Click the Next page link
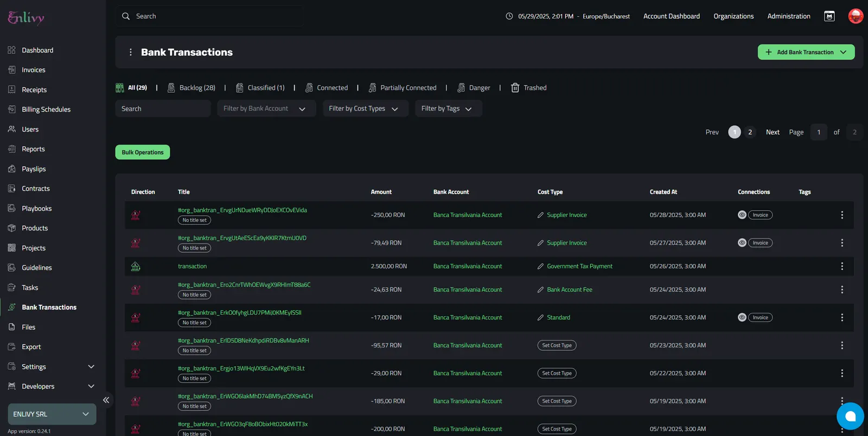The height and width of the screenshot is (436, 868). (x=773, y=132)
